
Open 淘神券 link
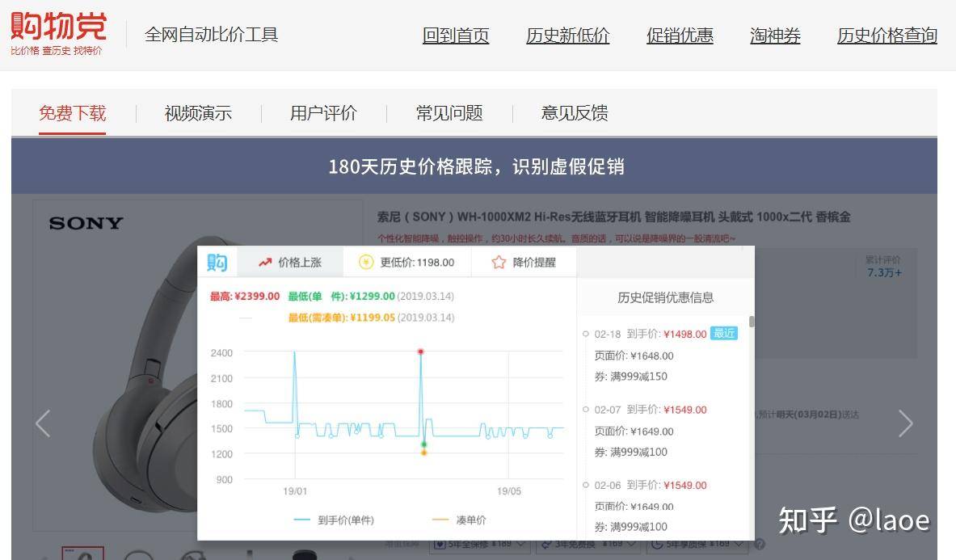coord(775,36)
